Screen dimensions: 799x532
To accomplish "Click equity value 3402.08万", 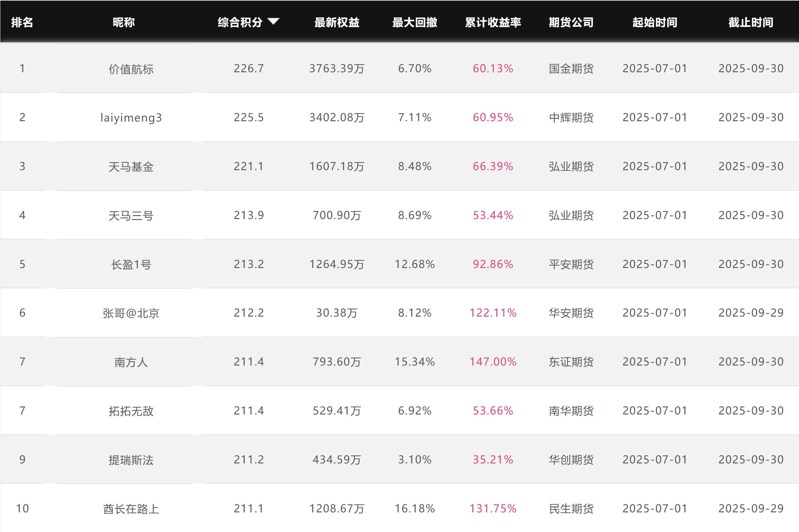I will coord(337,118).
